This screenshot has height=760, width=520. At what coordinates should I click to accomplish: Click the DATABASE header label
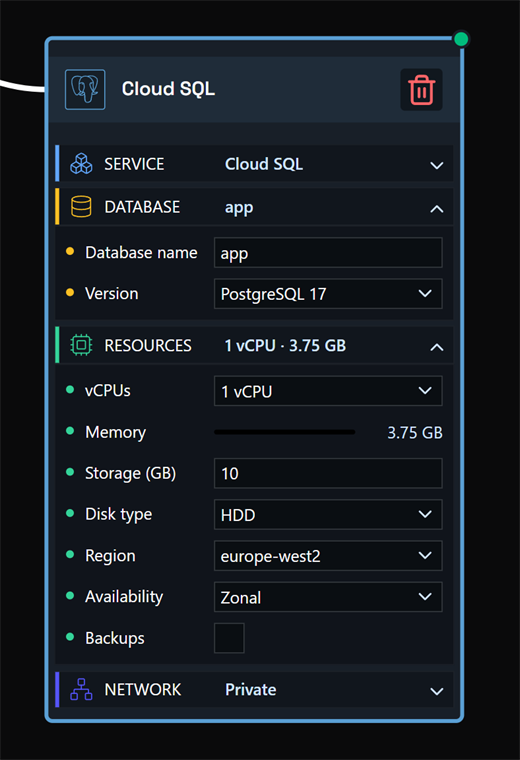(x=142, y=207)
